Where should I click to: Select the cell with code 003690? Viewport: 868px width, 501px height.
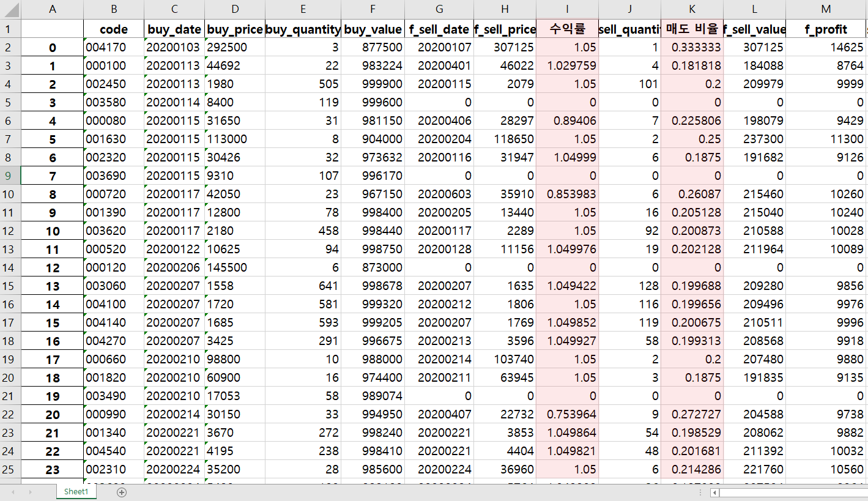click(114, 176)
